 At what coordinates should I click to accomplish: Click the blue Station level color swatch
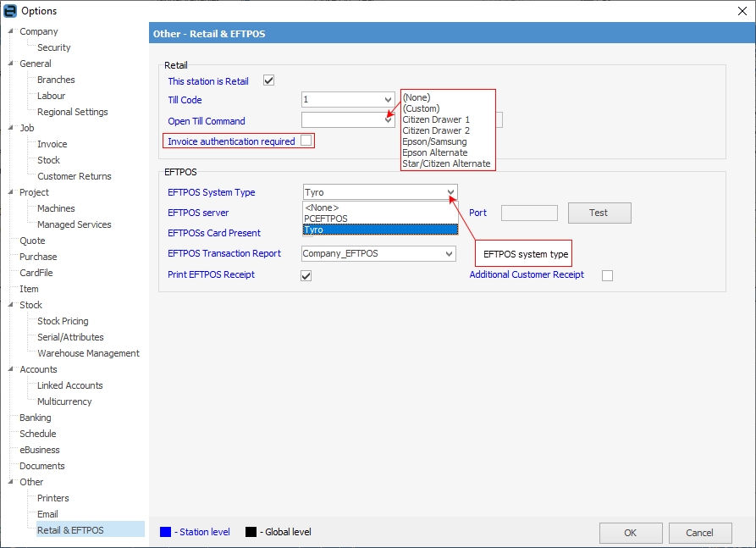166,532
